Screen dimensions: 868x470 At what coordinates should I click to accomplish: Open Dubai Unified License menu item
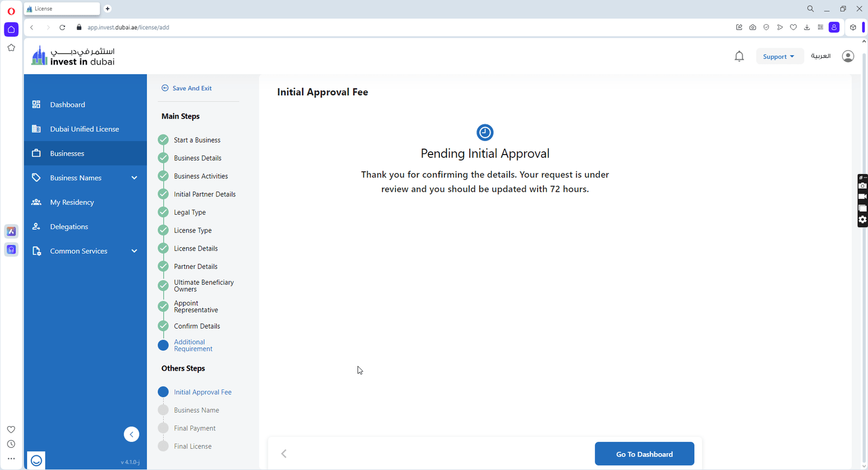click(x=85, y=129)
